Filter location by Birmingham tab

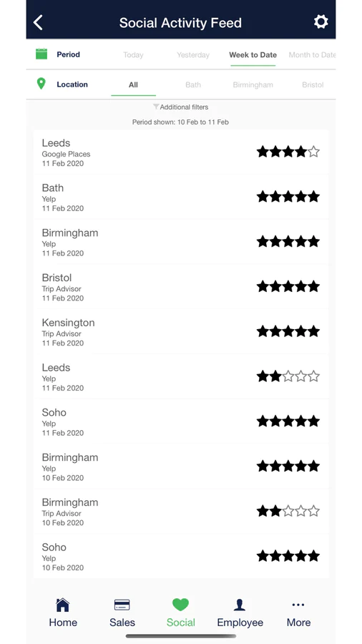253,85
